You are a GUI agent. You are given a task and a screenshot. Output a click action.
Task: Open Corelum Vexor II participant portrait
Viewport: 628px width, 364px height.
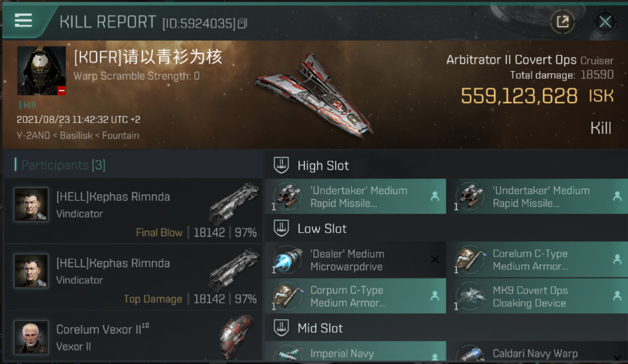[x=31, y=337]
